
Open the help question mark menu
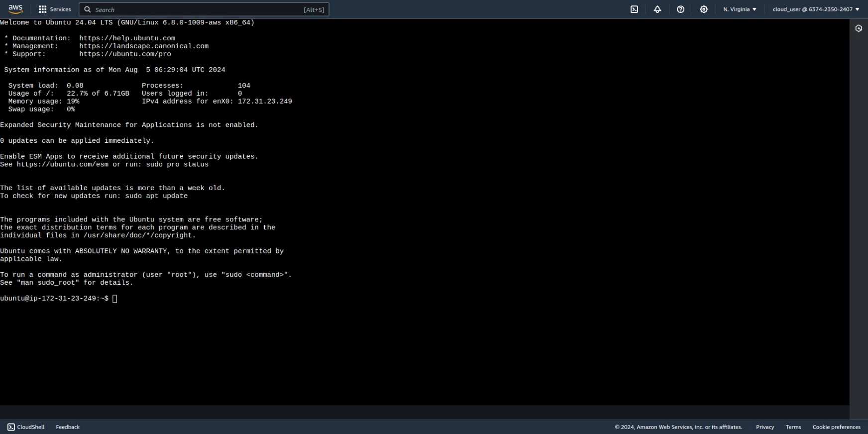680,9
